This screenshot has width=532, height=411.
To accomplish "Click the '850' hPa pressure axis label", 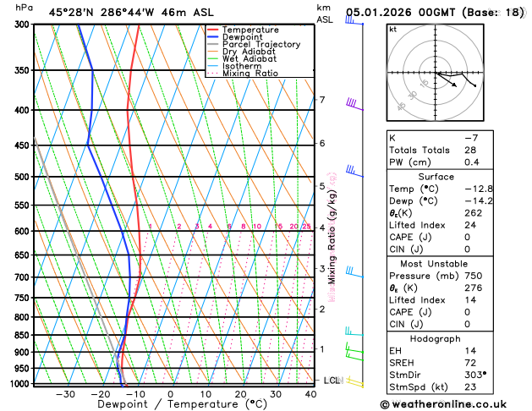I will tap(24, 335).
